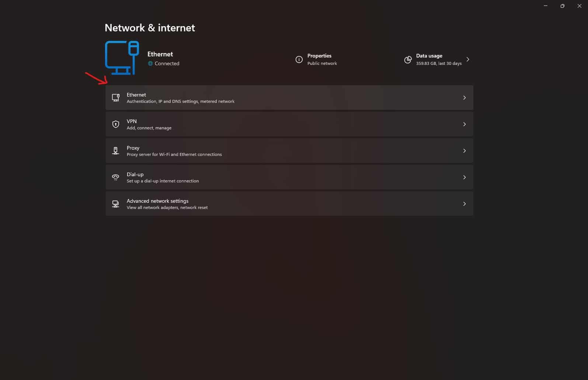588x380 pixels.
Task: Click the Ethernet row's small monitor icon
Action: pos(116,98)
